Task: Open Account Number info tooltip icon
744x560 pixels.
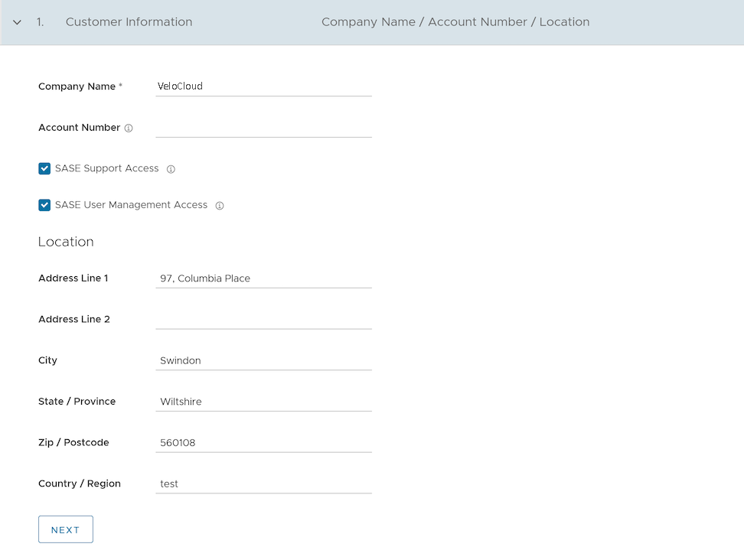Action: point(129,128)
